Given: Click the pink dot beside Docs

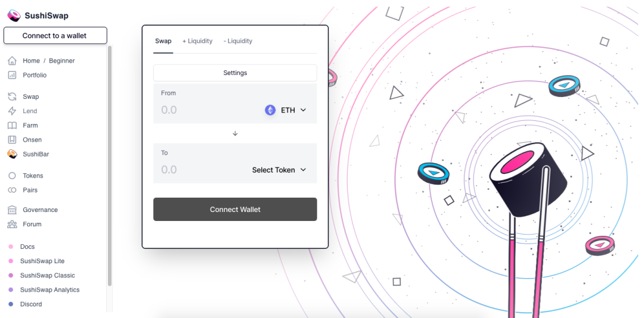Looking at the screenshot, I should (11, 247).
